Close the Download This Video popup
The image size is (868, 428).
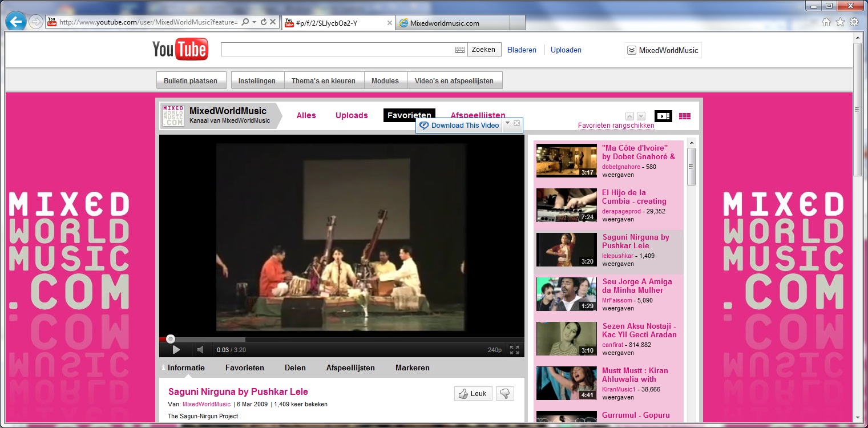point(516,123)
